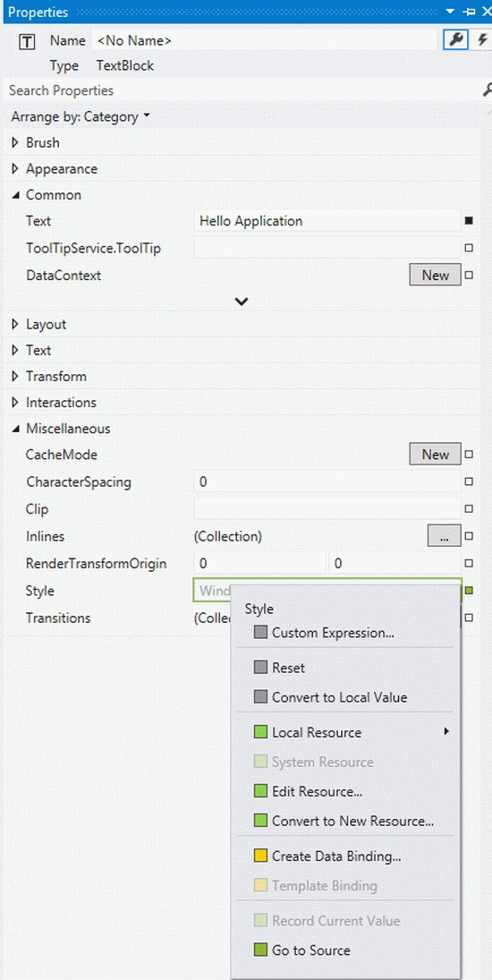The height and width of the screenshot is (980, 492).
Task: Open the Arrange by: Category dropdown
Action: pyautogui.click(x=81, y=116)
